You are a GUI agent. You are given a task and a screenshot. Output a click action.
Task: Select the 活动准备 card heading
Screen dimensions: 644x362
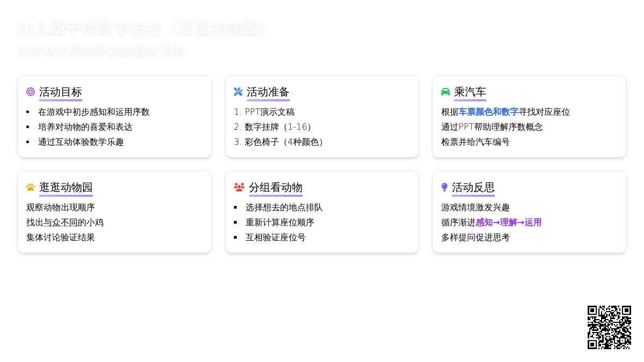click(268, 92)
